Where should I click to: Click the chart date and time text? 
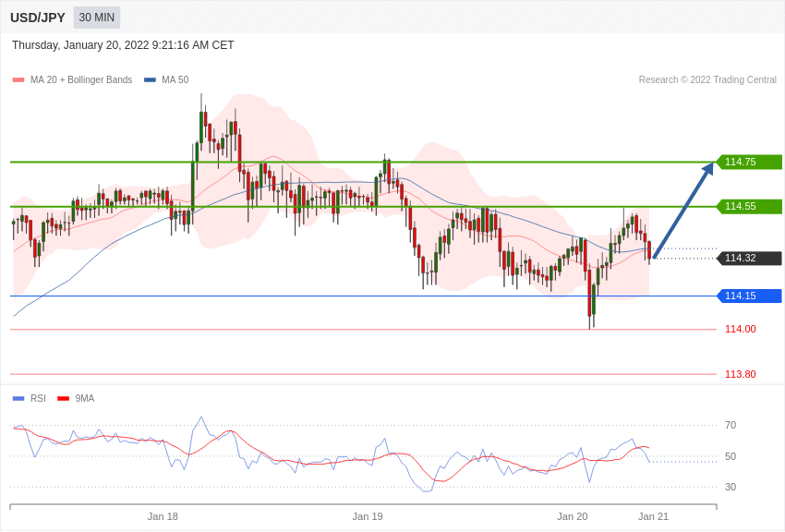click(x=123, y=45)
